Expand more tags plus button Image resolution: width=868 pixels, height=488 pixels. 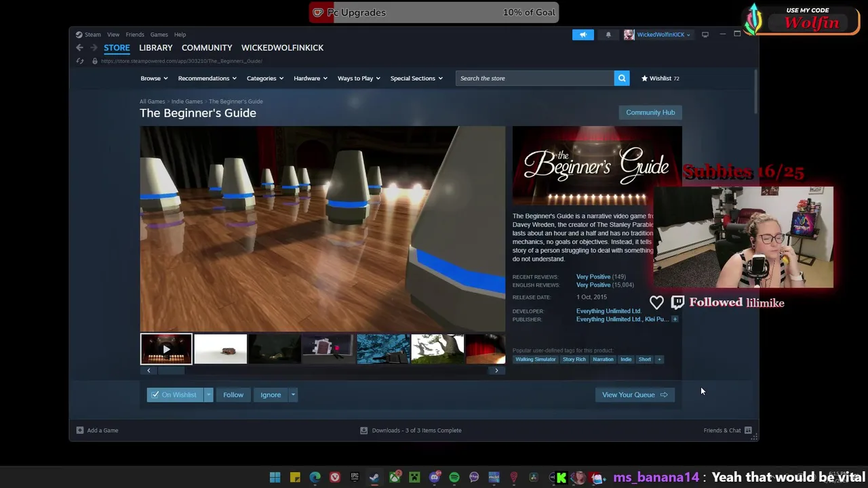tap(659, 359)
